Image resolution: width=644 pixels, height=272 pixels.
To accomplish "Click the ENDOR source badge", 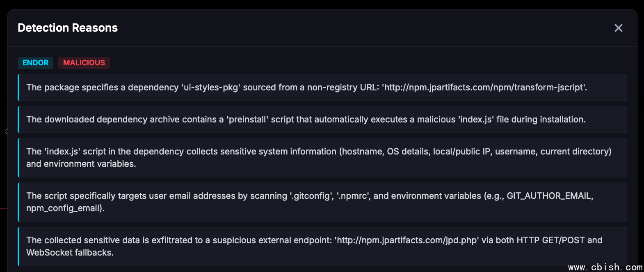I will click(35, 63).
